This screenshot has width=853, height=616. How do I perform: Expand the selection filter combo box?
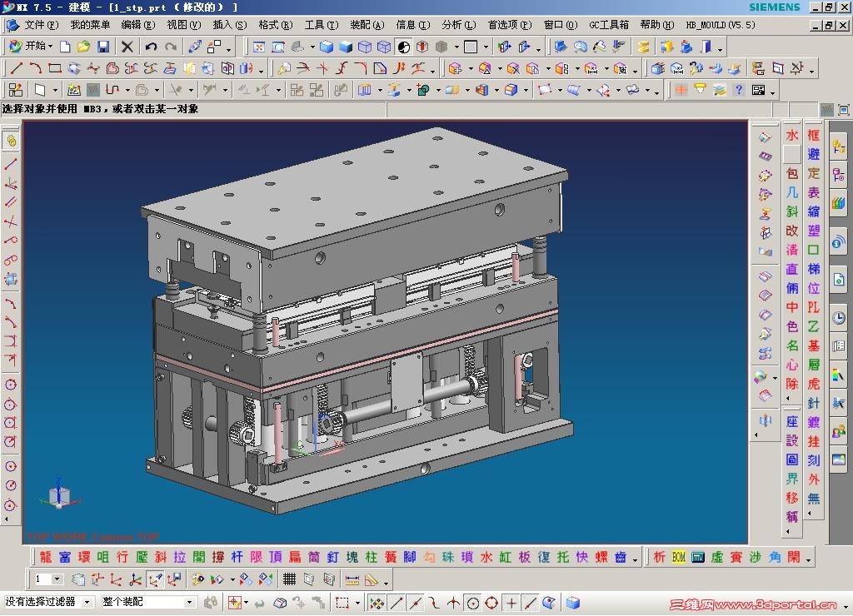(x=87, y=602)
